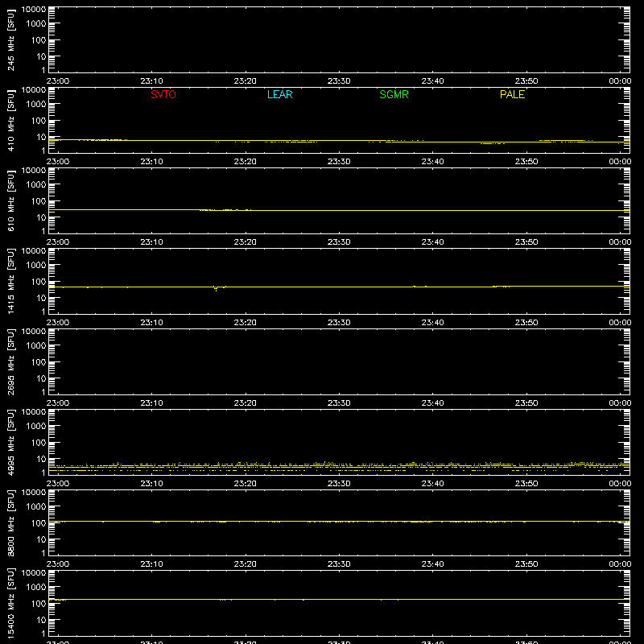
Task: Click the yellow flux trace in the 15400 MHz panel
Action: (x=339, y=599)
